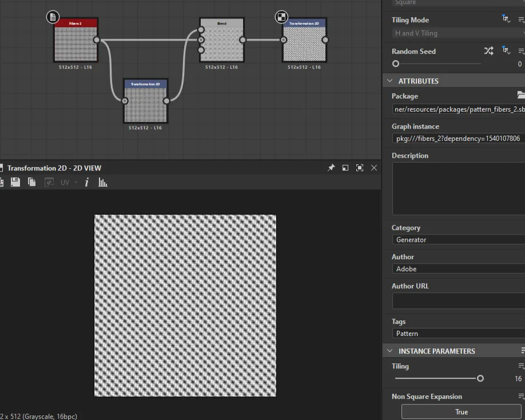This screenshot has width=525, height=420.
Task: Open the histogram in the 2D View
Action: 103,182
